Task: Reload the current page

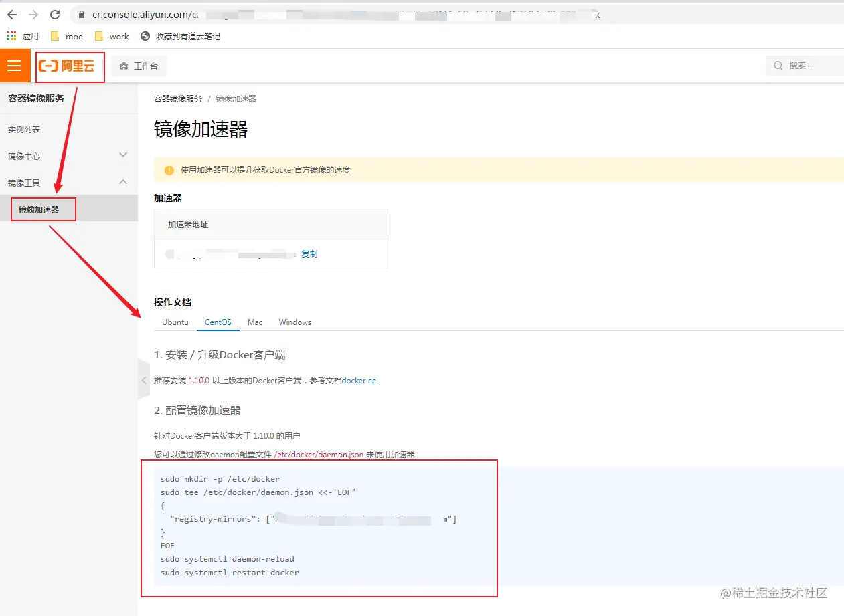Action: point(55,14)
